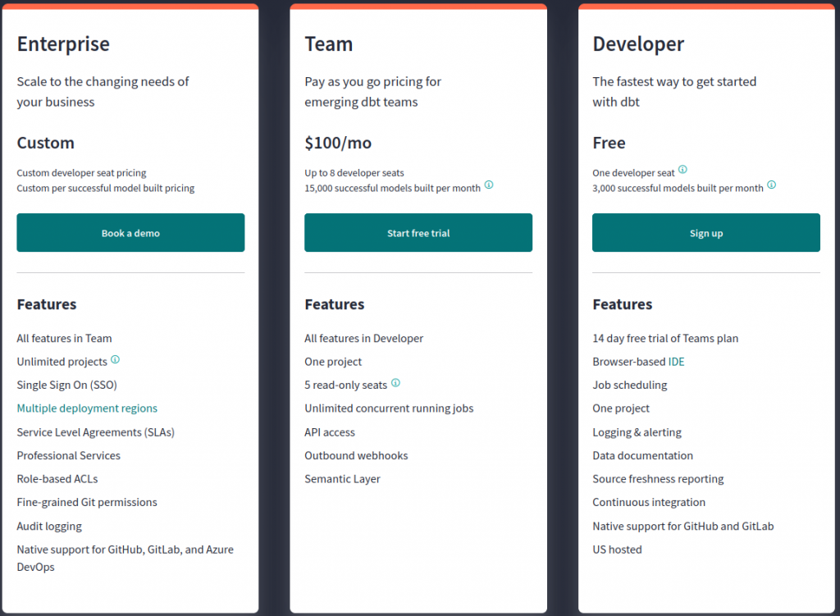Click Native support for GitHub, GitLab, and Azure DevOps
Image resolution: width=840 pixels, height=616 pixels.
pos(125,558)
